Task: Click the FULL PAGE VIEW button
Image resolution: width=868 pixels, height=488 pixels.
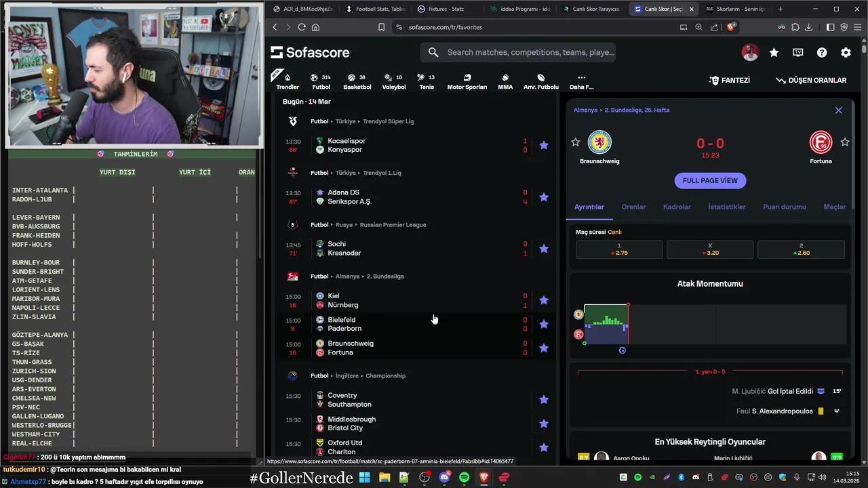Action: pos(710,180)
